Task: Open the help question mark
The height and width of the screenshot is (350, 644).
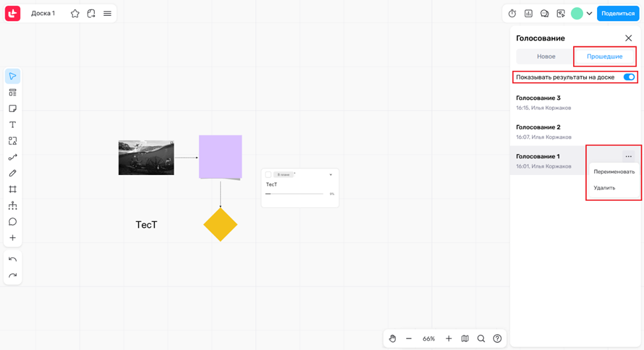Action: point(498,339)
